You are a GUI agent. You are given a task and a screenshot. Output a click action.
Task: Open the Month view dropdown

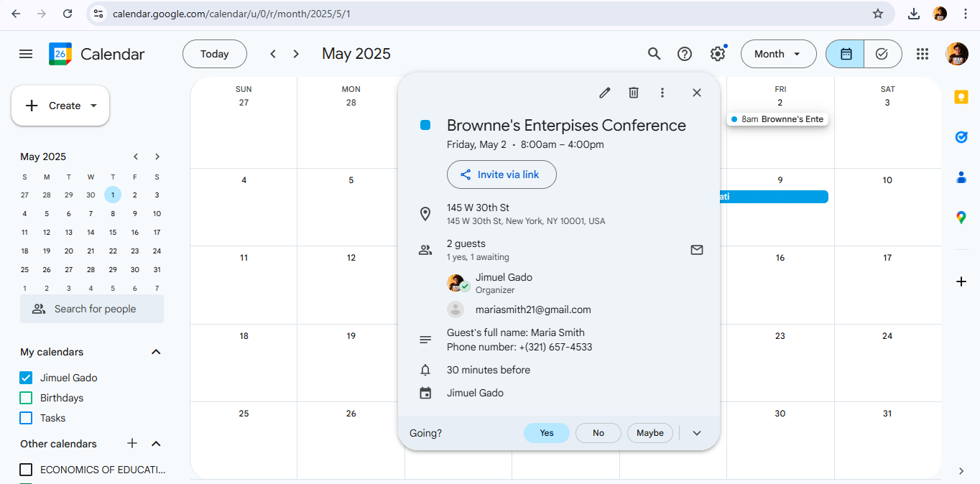click(x=778, y=54)
